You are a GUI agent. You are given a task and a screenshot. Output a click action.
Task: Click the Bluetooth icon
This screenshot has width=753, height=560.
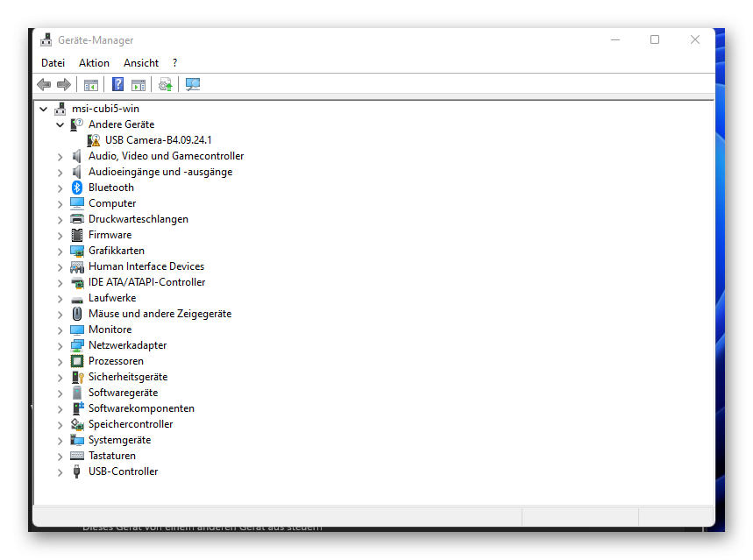(x=77, y=188)
